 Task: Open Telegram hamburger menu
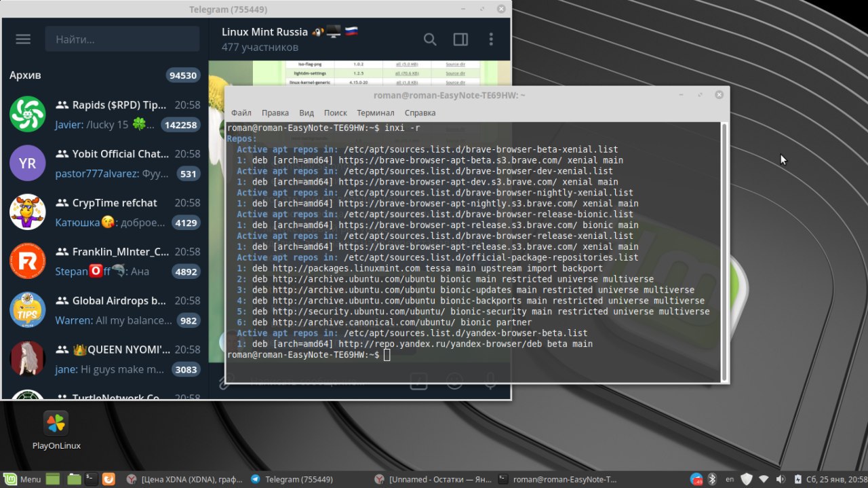(x=23, y=39)
